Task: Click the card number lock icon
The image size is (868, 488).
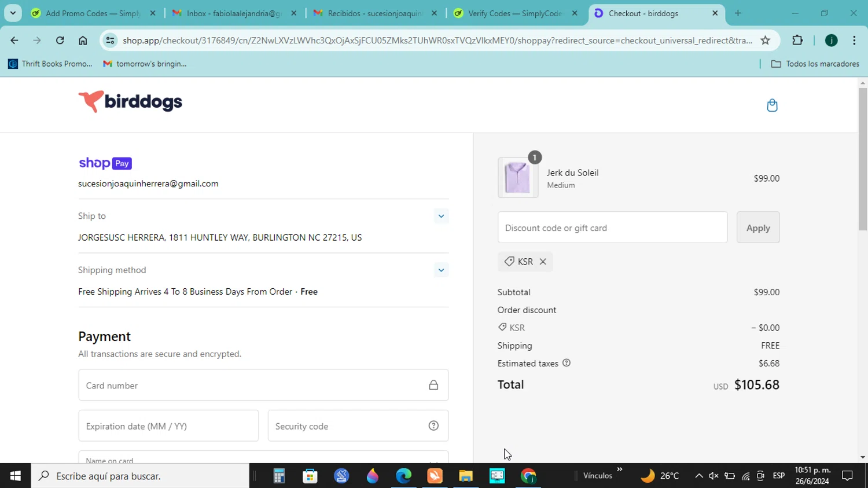Action: pos(433,385)
